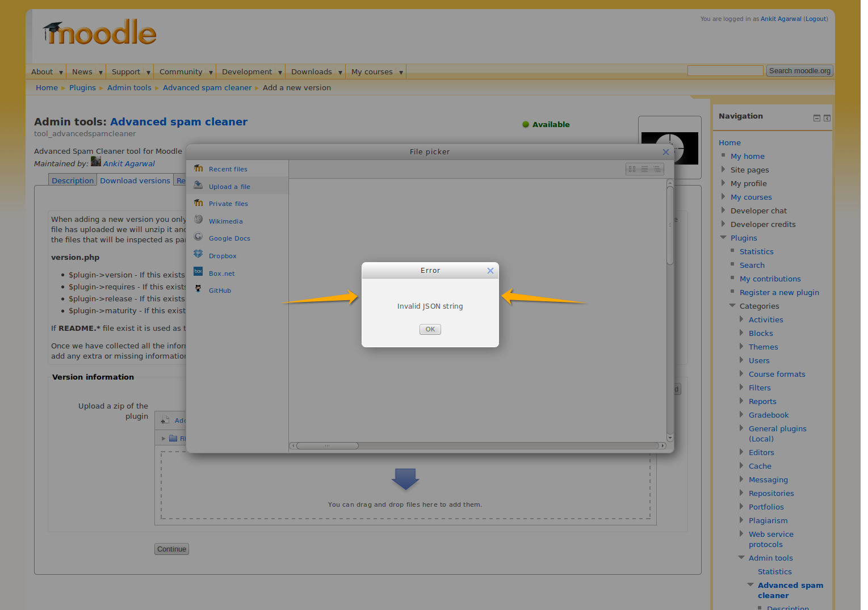Image resolution: width=868 pixels, height=610 pixels.
Task: Open My contributions in Navigation
Action: click(x=770, y=279)
